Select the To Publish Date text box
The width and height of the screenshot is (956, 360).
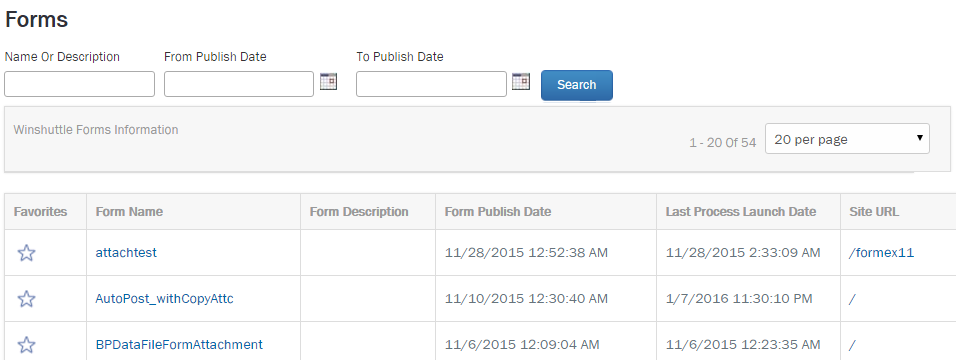coord(431,84)
